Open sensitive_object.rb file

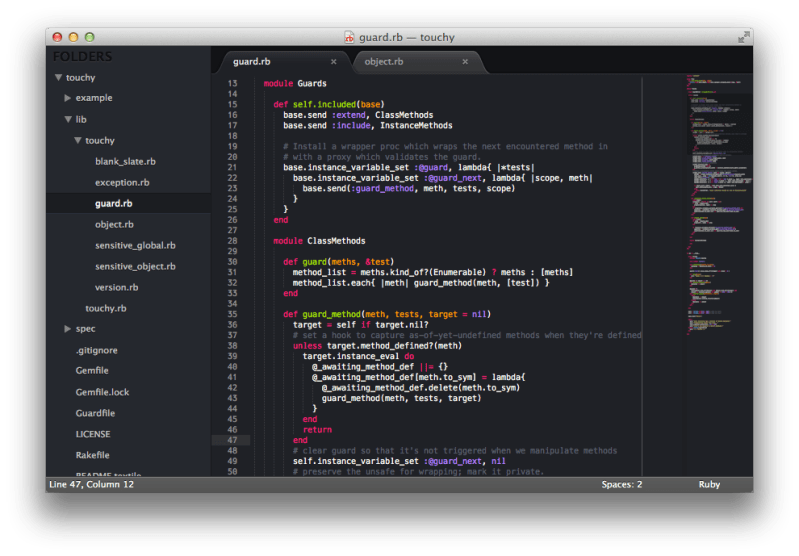point(135,267)
